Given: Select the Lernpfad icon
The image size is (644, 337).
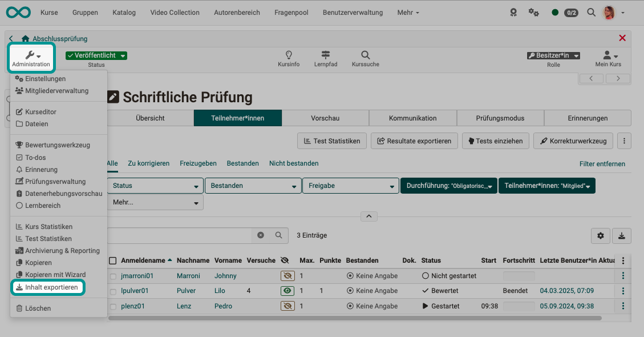Looking at the screenshot, I should click(326, 58).
